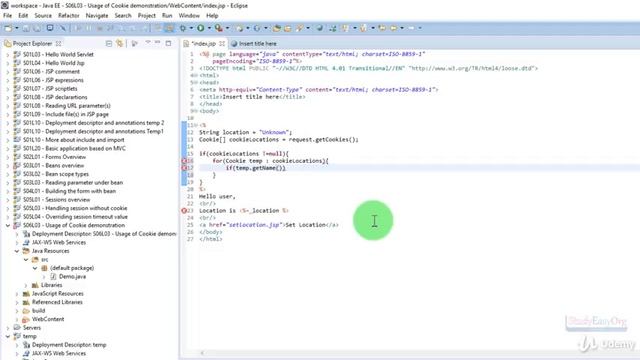Open the New file dropdown arrow
The image size is (640, 360).
17,28
